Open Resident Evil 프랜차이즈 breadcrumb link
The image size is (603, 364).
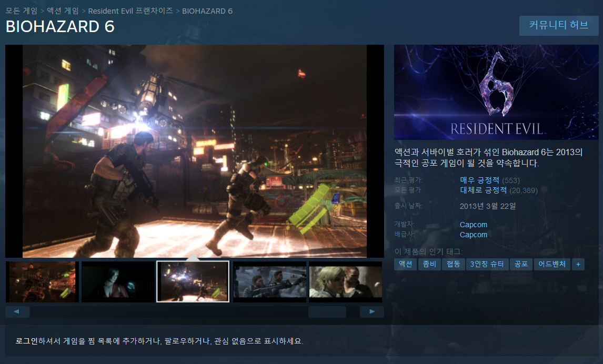click(130, 11)
